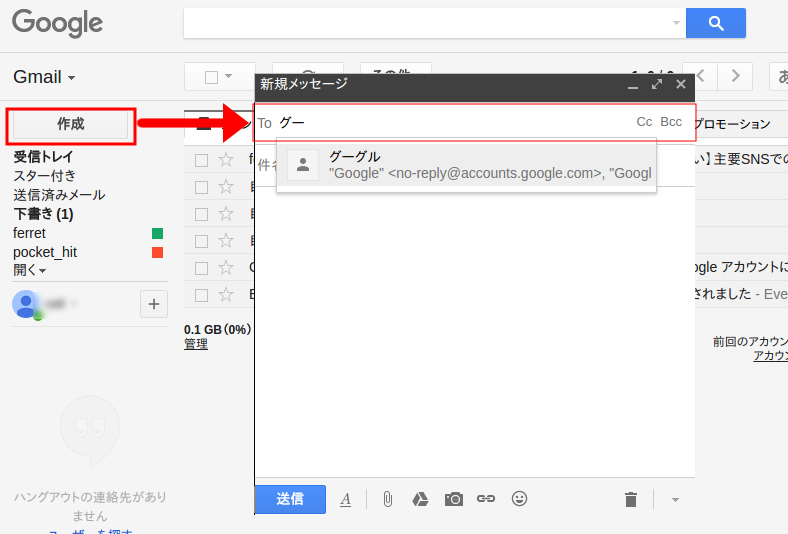Star the first mail row
Image resolution: width=788 pixels, height=534 pixels.
[226, 160]
